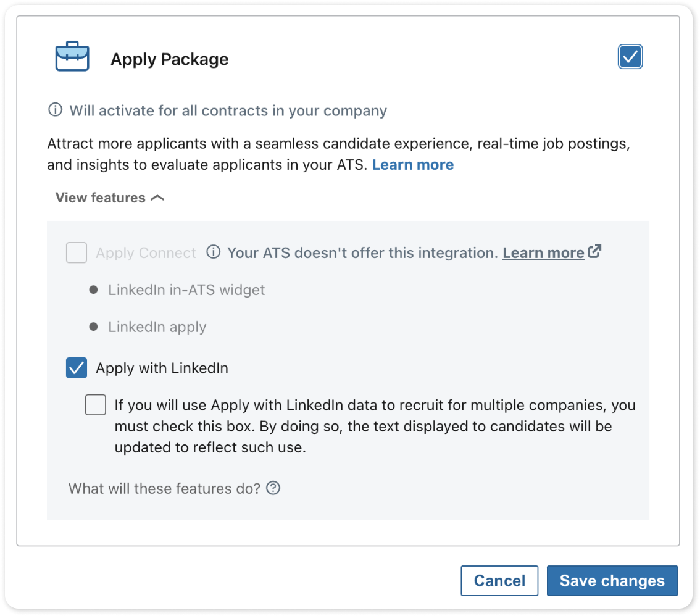
Task: Click the question mark help icon
Action: [x=273, y=488]
